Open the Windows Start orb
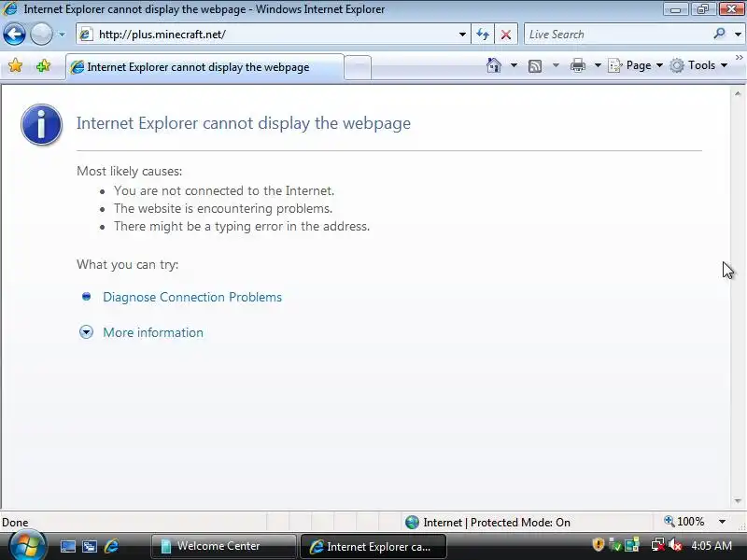 coord(27,546)
